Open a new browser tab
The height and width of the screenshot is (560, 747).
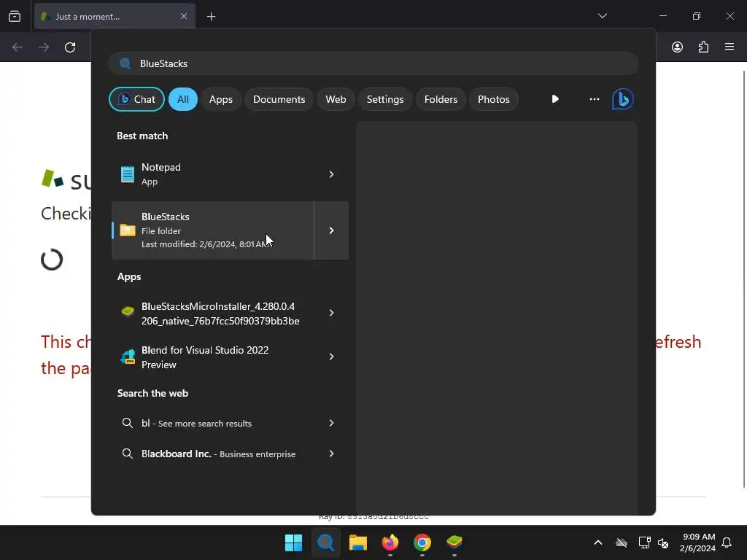(x=211, y=17)
